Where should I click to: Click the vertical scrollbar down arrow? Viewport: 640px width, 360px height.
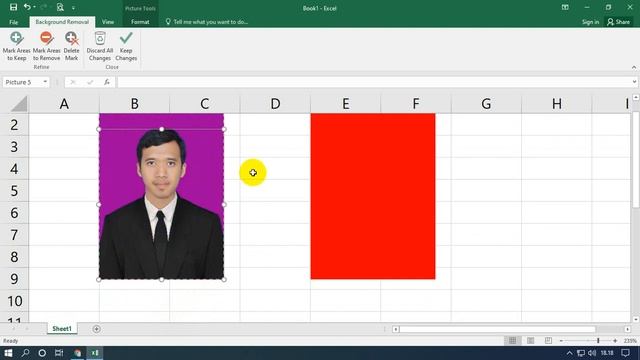[x=636, y=319]
